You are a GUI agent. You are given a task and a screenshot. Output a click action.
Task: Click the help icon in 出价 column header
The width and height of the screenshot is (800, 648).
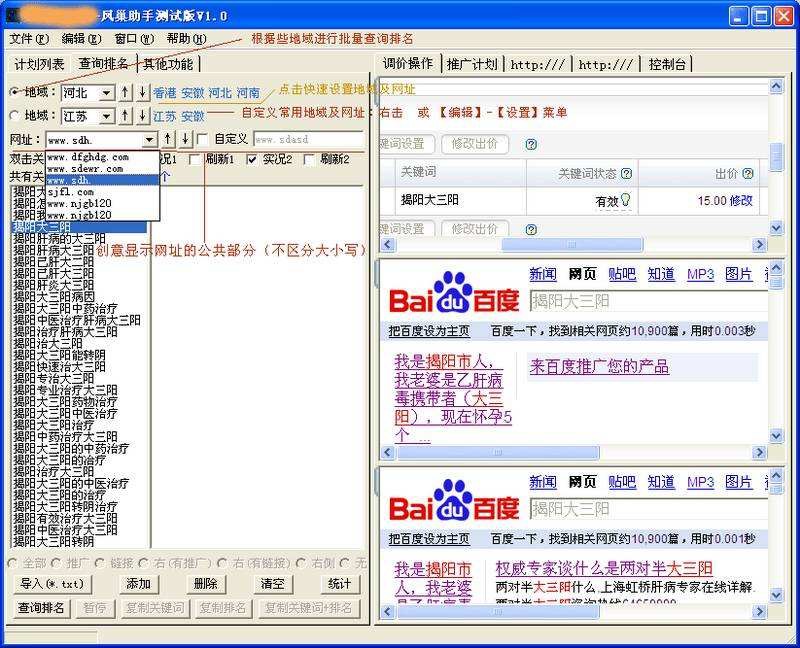(748, 173)
